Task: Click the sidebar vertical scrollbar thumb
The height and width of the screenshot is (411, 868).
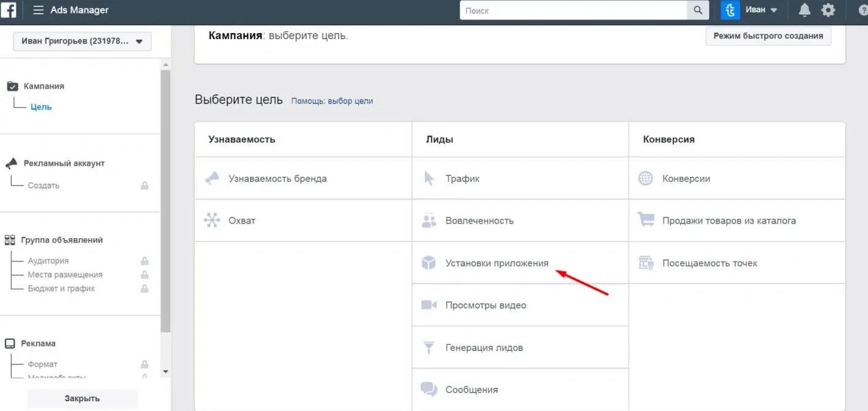Action: click(165, 202)
